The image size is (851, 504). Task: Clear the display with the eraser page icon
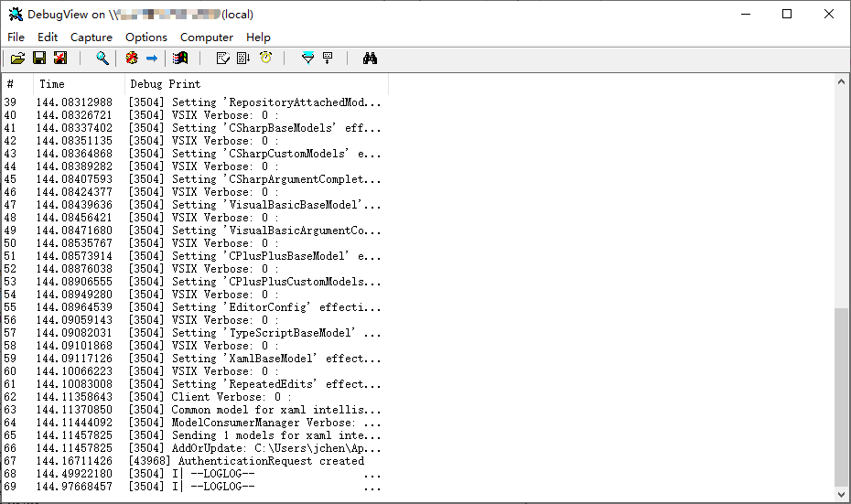pyautogui.click(x=222, y=58)
